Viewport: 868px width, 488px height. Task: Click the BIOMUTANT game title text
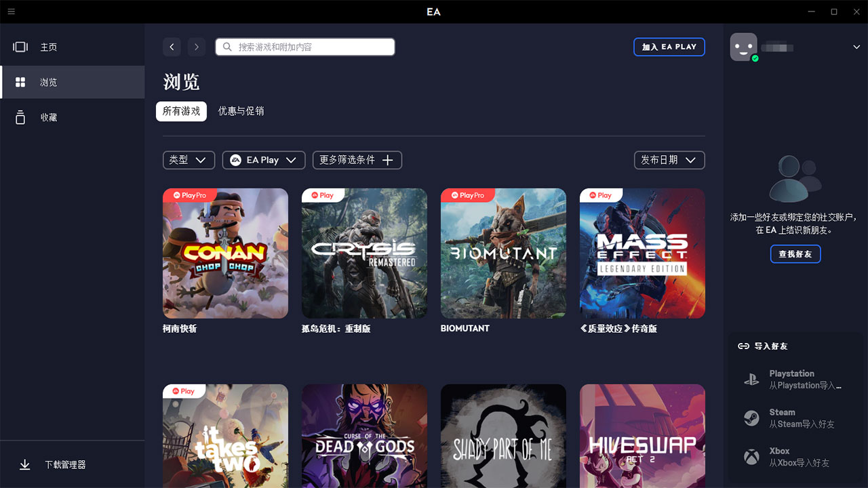coord(465,328)
